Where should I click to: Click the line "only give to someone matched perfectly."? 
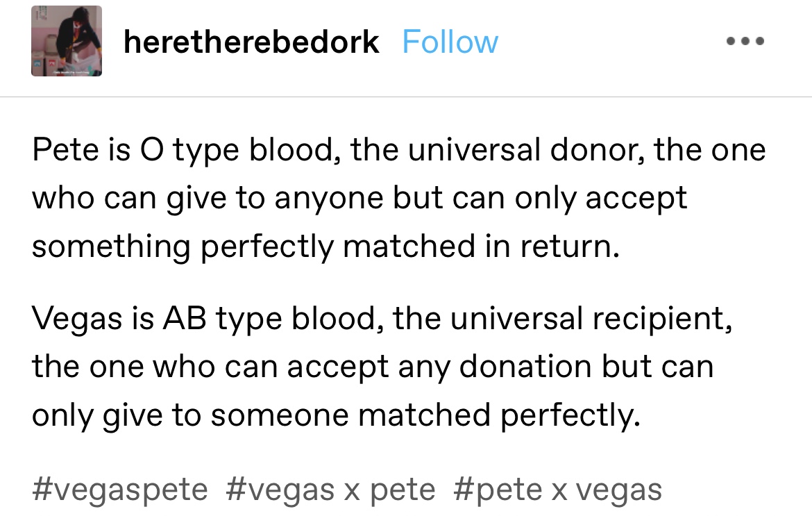tap(336, 415)
